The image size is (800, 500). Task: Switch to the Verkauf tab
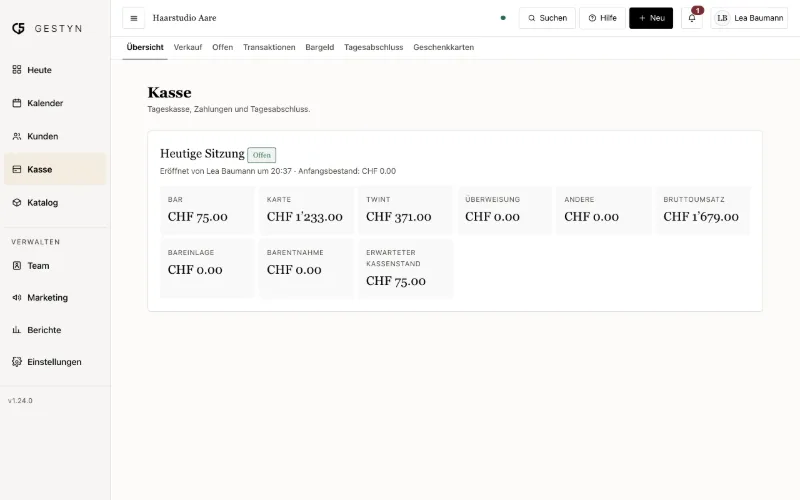[x=188, y=47]
